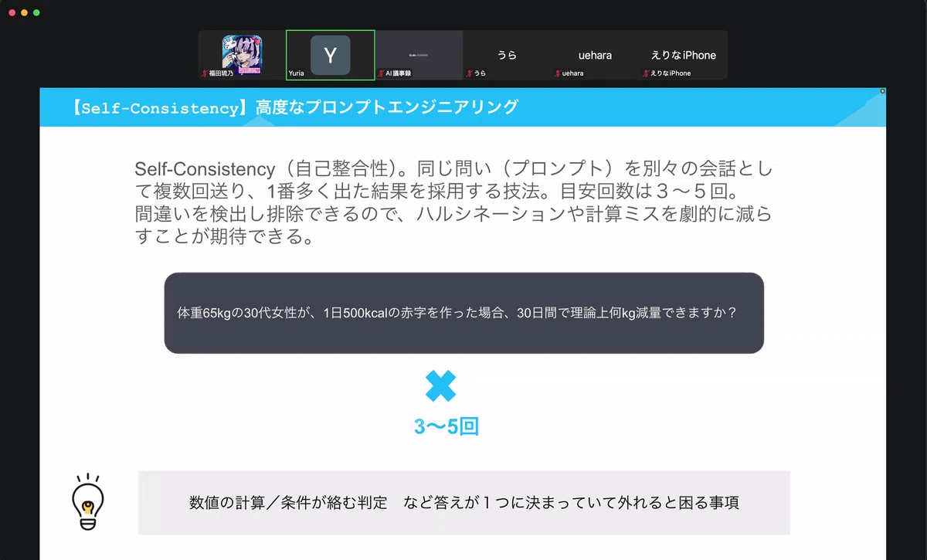Click the dark prompt box about 体重65kg
This screenshot has height=560, width=927.
(463, 313)
